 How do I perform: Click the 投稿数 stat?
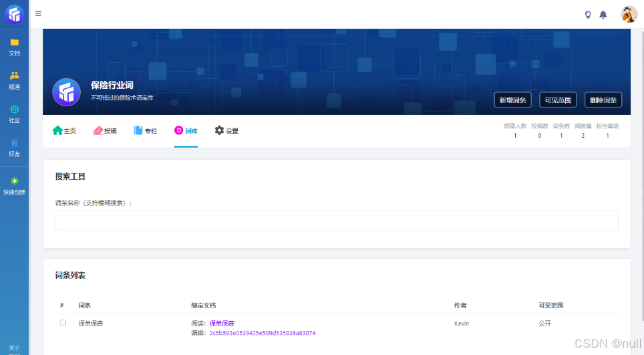[540, 130]
